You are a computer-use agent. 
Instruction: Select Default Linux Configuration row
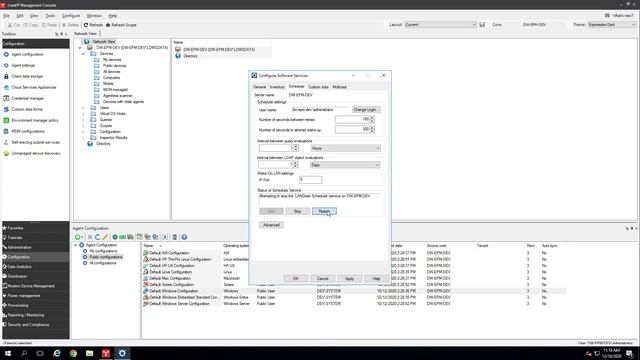(354, 272)
